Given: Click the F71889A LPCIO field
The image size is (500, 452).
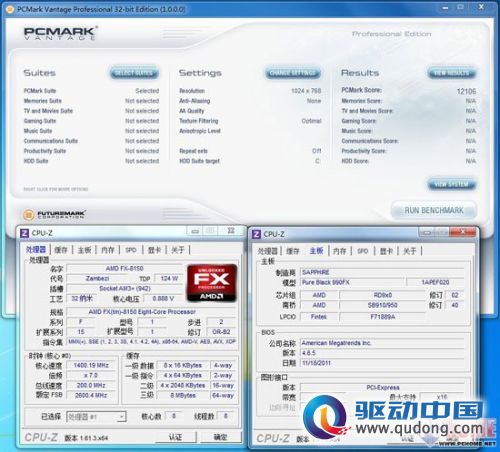Looking at the screenshot, I should pos(382,317).
